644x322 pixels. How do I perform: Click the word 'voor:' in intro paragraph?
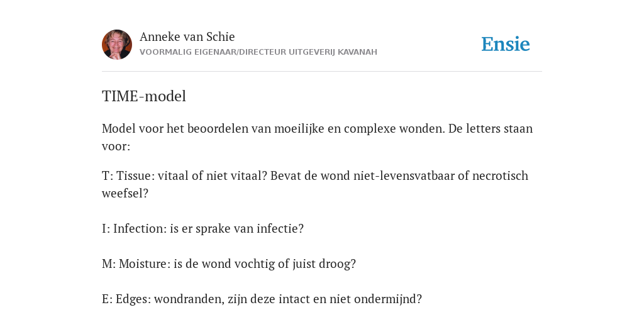(x=116, y=147)
